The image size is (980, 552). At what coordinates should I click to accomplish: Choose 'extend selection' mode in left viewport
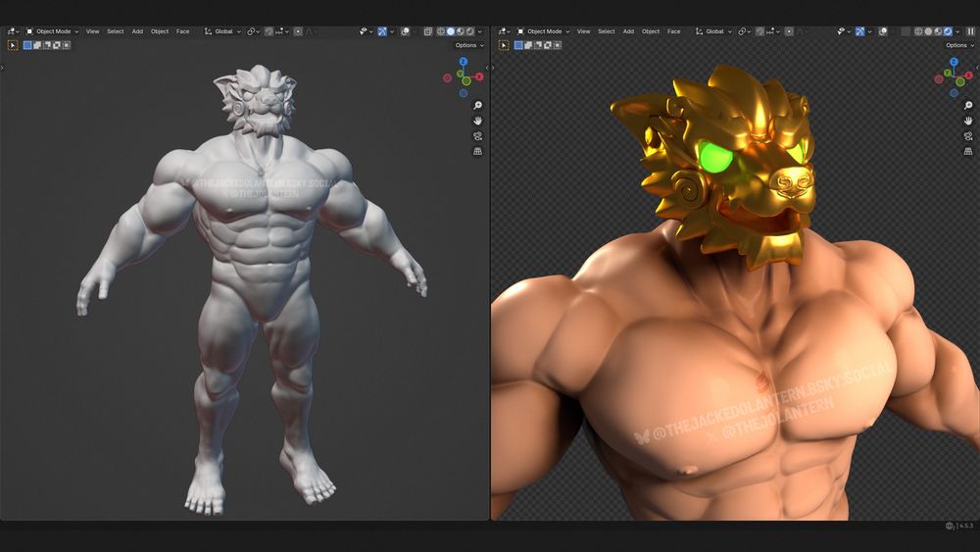click(37, 45)
